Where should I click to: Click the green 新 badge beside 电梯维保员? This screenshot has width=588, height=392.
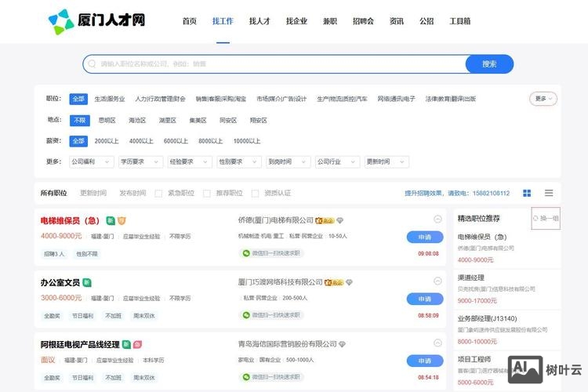(x=111, y=220)
